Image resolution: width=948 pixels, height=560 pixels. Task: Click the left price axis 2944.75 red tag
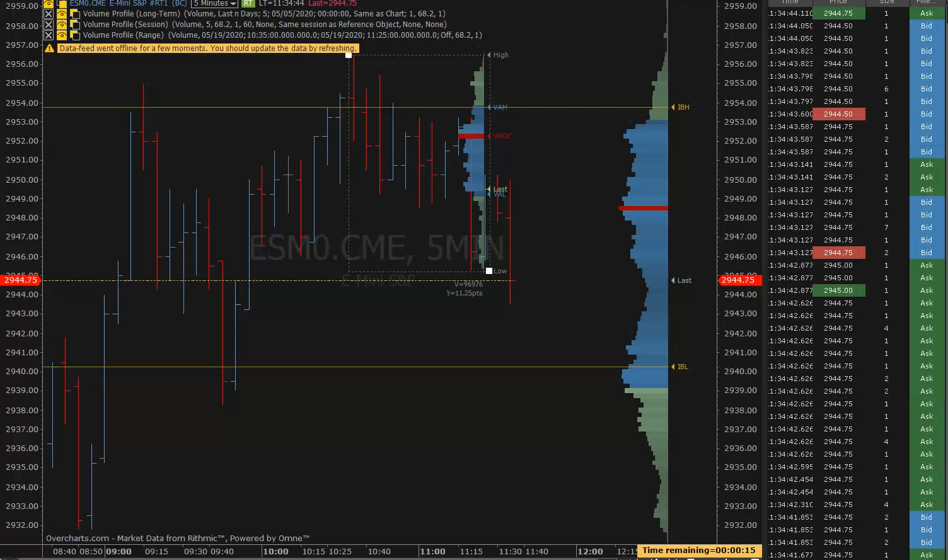click(21, 280)
